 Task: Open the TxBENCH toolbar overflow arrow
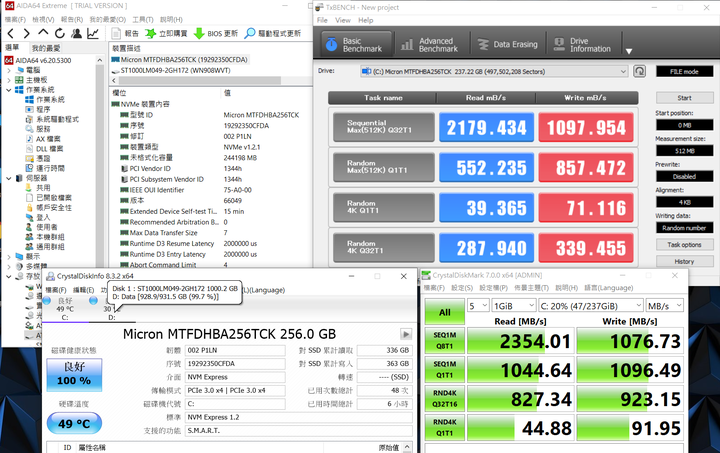coord(629,51)
